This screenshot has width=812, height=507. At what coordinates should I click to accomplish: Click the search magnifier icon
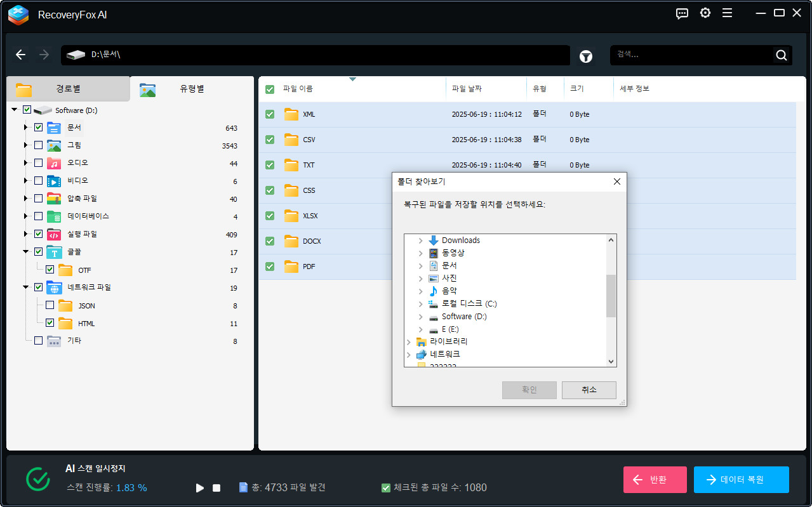tap(781, 55)
